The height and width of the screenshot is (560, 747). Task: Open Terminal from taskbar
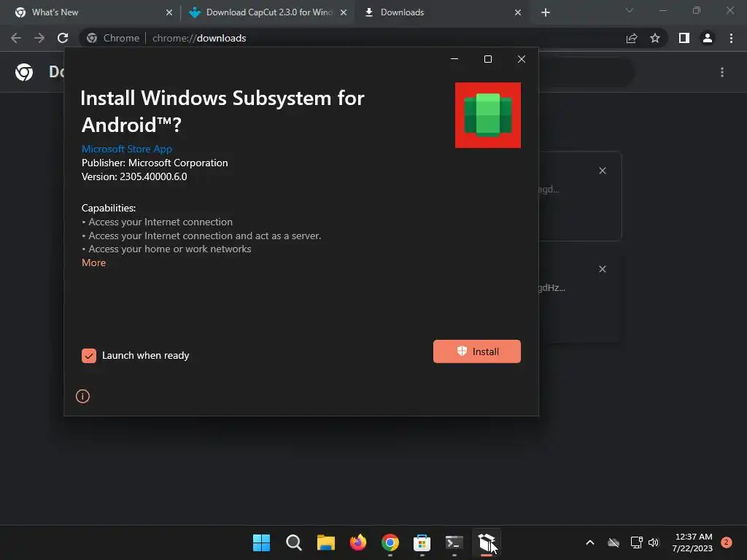(x=454, y=542)
